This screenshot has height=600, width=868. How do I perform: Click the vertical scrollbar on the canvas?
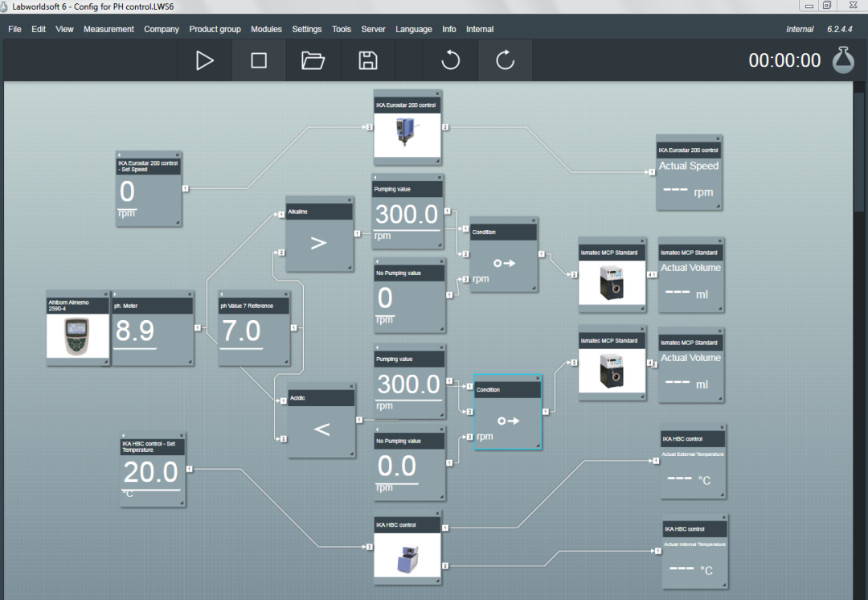point(858,151)
